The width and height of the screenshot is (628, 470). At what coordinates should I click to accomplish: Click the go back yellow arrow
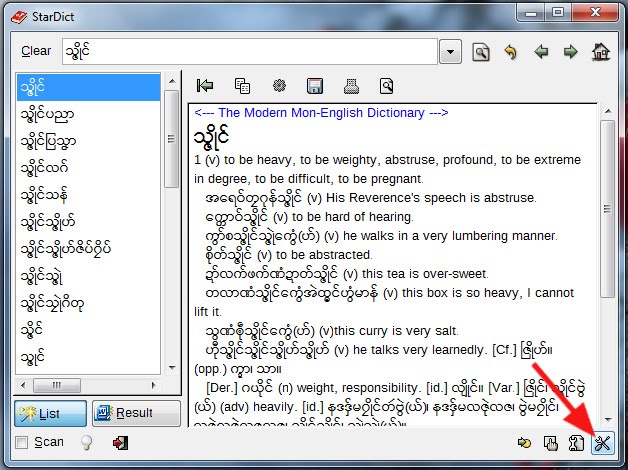[511, 51]
